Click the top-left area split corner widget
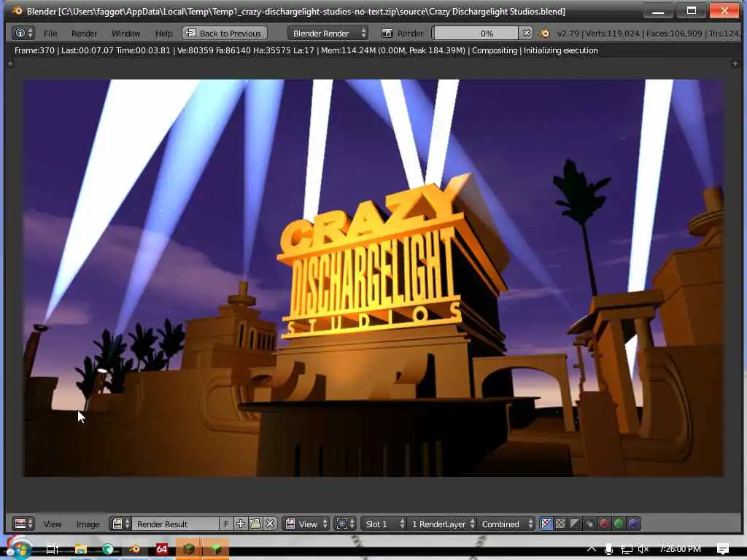747x560 pixels. [10, 63]
